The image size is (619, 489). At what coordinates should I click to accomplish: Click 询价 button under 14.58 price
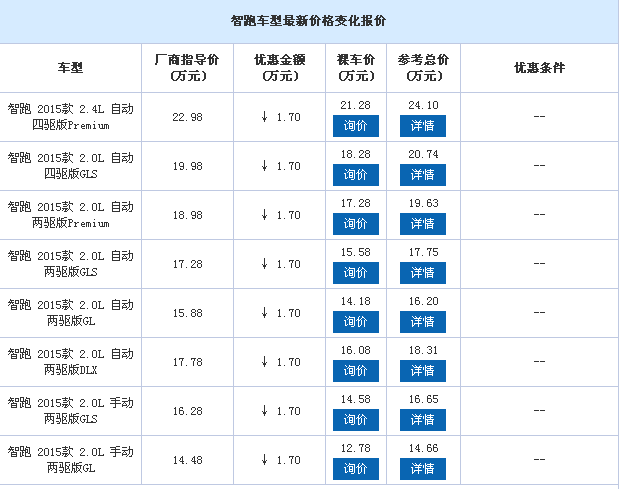coord(356,420)
